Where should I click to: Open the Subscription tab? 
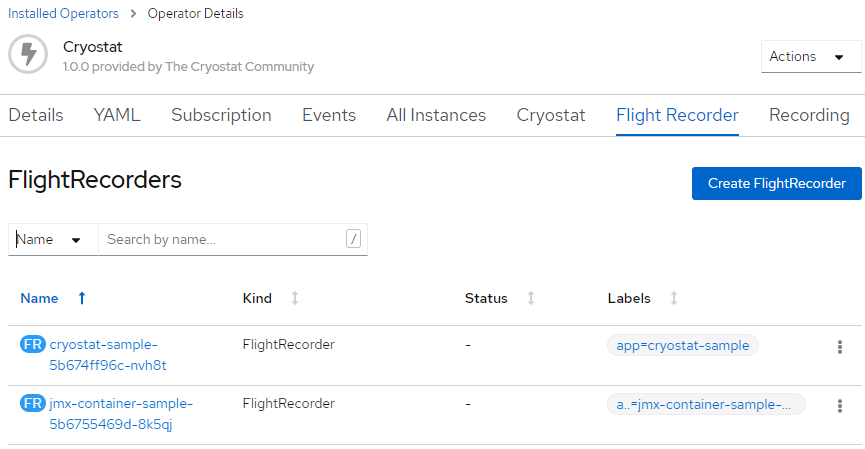[221, 115]
